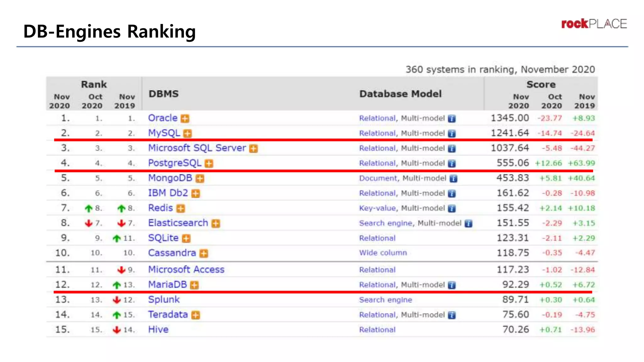Click the plus icon beside MongoDB
Image resolution: width=644 pixels, height=362 pixels.
point(200,179)
